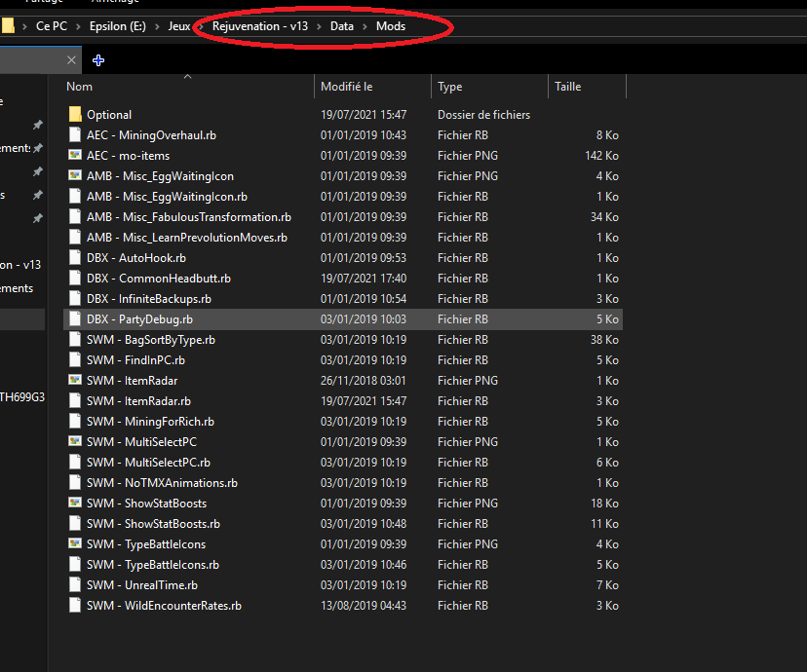
Task: Select the file name SWM - NoTMXAnimations.rb
Action: click(162, 483)
